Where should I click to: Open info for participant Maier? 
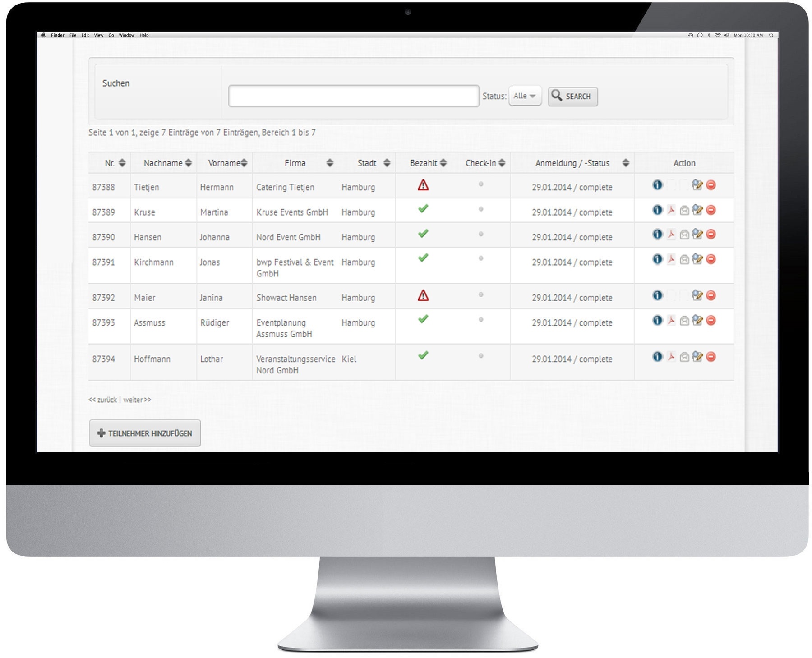657,295
